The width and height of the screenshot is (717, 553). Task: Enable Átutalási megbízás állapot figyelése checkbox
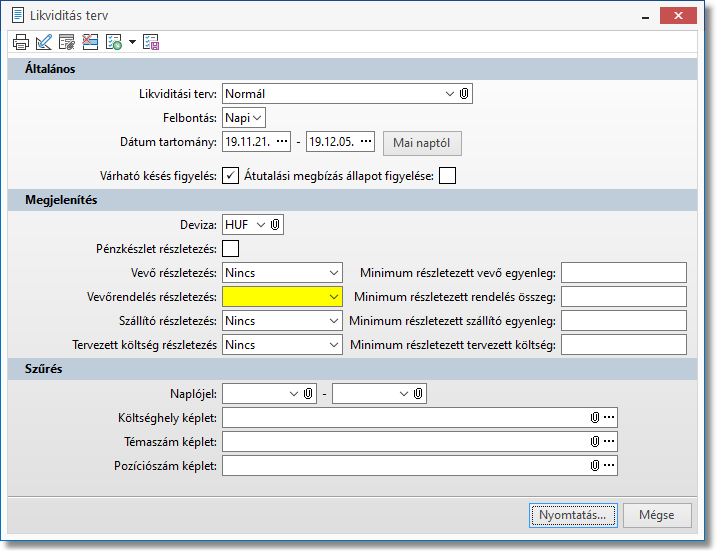point(447,177)
